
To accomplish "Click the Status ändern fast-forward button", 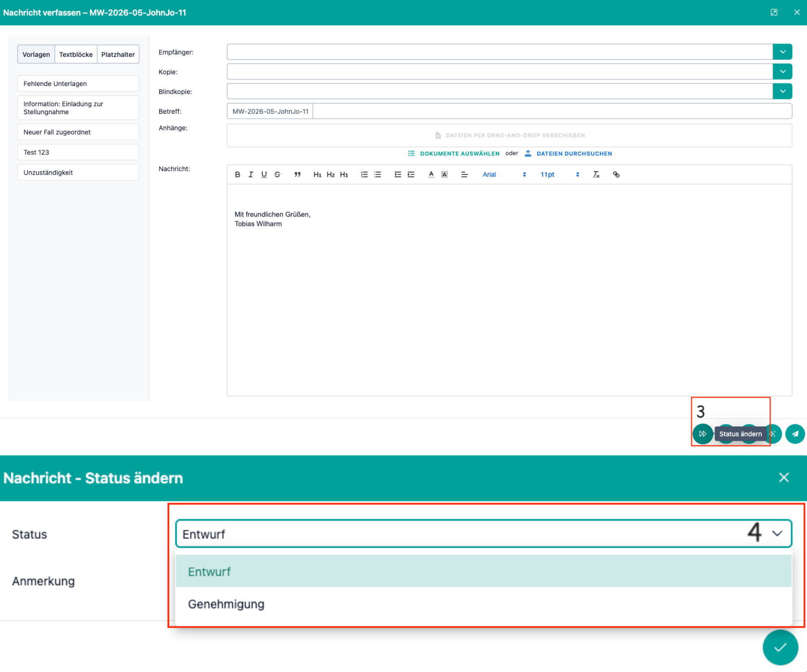I will (703, 434).
